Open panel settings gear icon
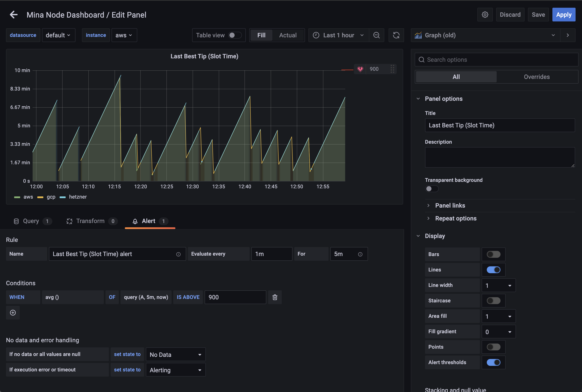Viewport: 582px width, 392px height. click(485, 15)
